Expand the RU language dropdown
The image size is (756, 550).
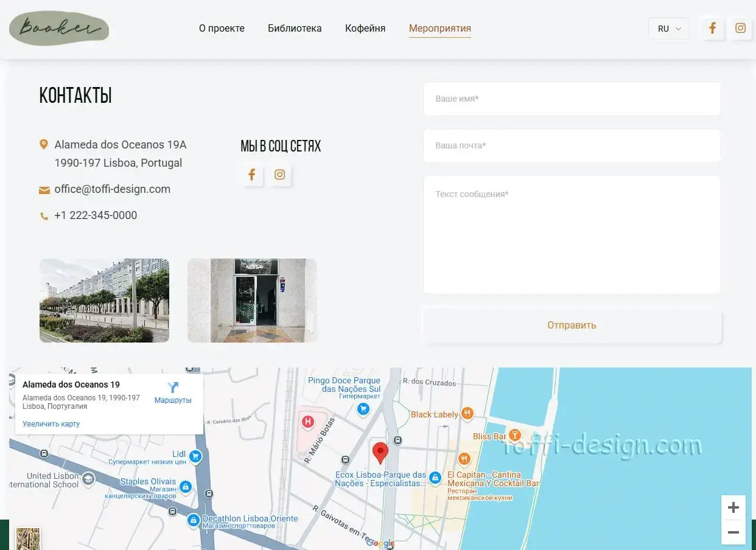click(668, 29)
